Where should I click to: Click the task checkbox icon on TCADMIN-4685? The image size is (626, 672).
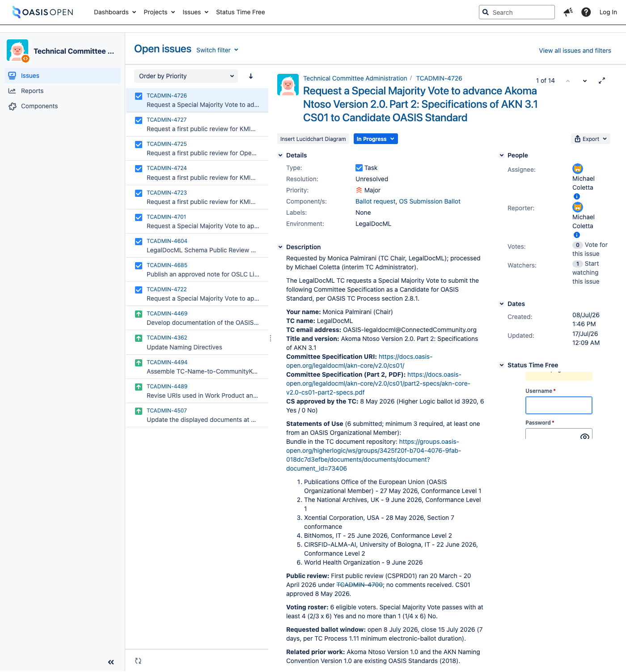139,266
